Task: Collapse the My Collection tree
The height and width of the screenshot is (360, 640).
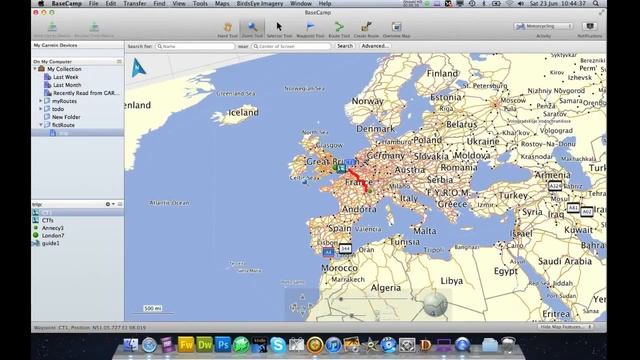Action: coord(35,69)
